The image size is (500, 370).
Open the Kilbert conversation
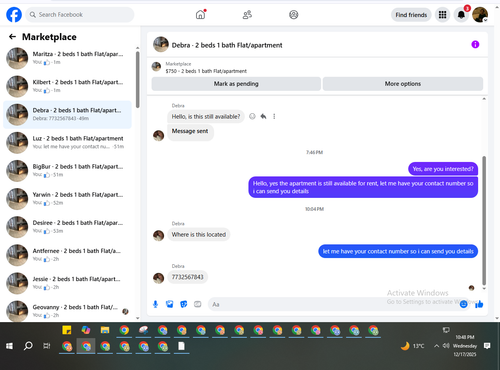coord(67,86)
